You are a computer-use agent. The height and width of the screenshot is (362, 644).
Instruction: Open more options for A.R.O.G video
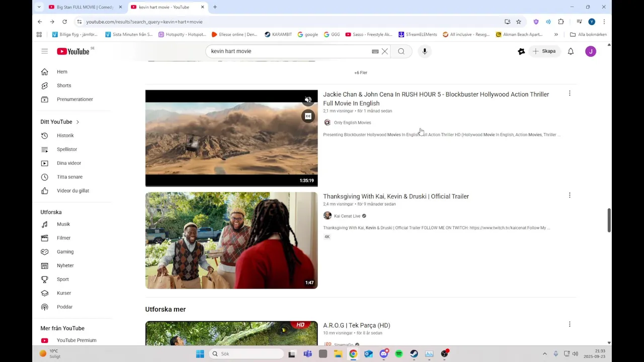coord(570,325)
